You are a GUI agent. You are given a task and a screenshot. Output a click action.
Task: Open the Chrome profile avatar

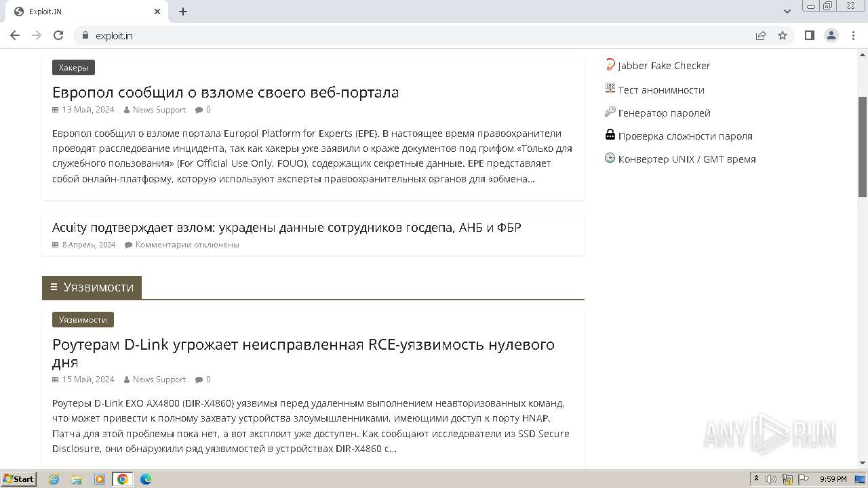coord(831,35)
